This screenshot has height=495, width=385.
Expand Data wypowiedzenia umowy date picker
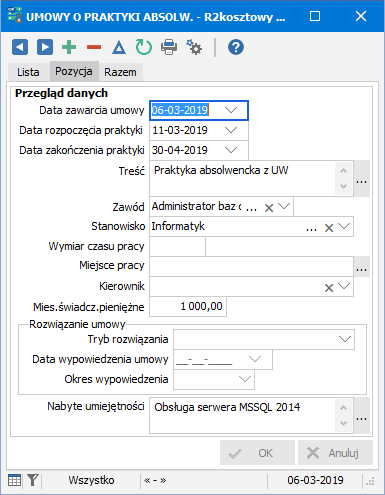pos(255,359)
